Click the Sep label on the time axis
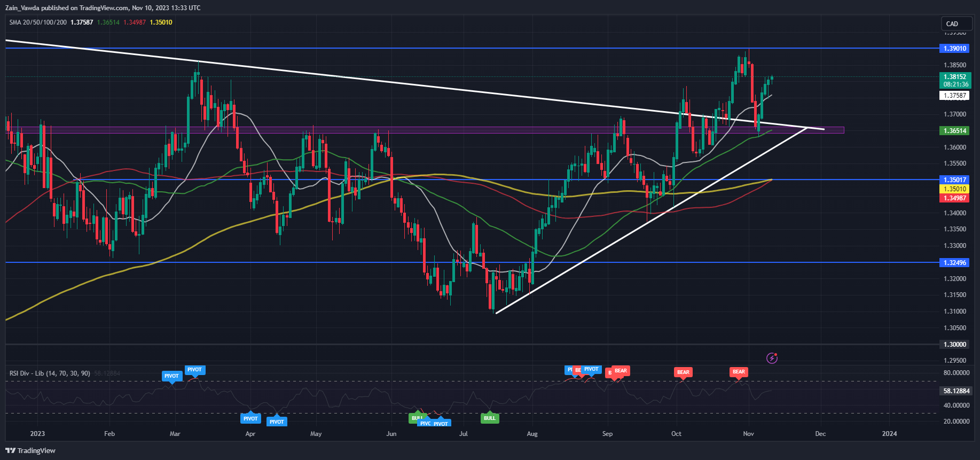 pyautogui.click(x=607, y=434)
